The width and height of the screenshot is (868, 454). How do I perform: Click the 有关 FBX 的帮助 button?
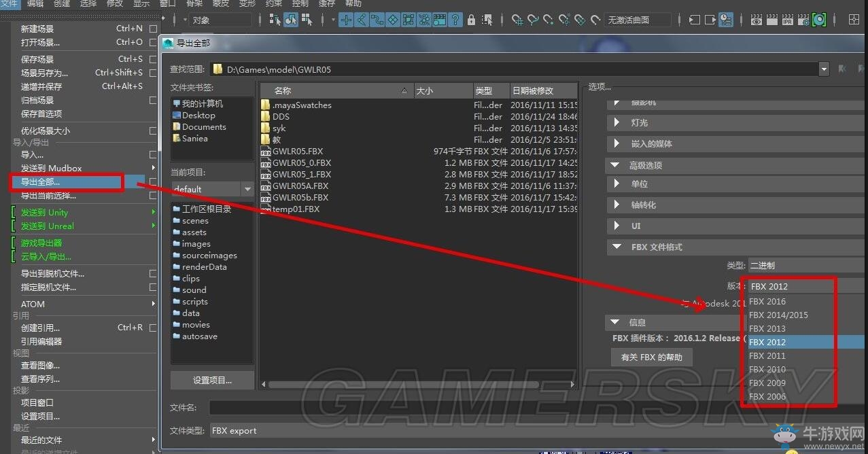(652, 357)
